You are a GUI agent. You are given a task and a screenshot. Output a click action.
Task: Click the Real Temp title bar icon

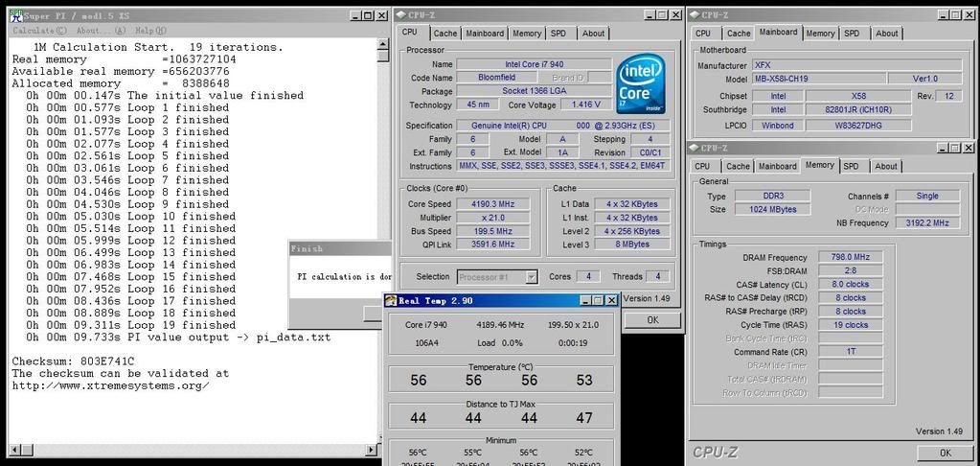[391, 301]
